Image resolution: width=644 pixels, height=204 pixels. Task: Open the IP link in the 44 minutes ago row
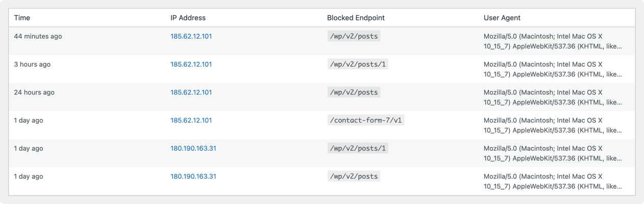coord(191,37)
